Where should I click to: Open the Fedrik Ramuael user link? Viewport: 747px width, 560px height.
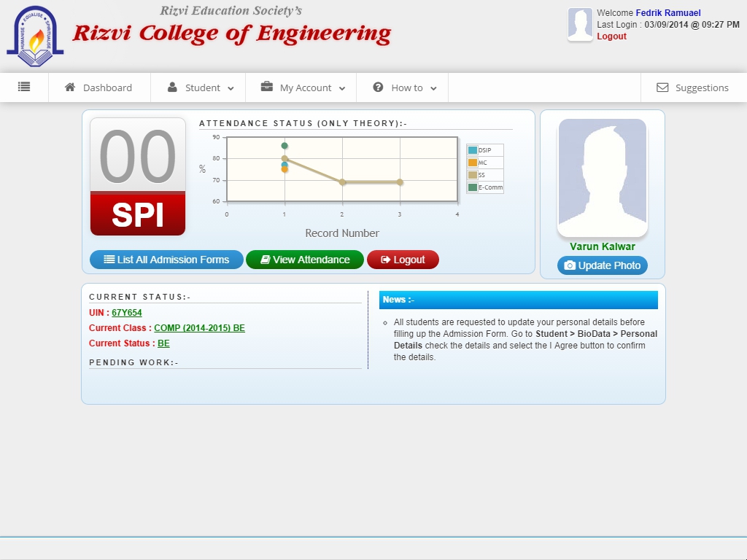pos(668,13)
